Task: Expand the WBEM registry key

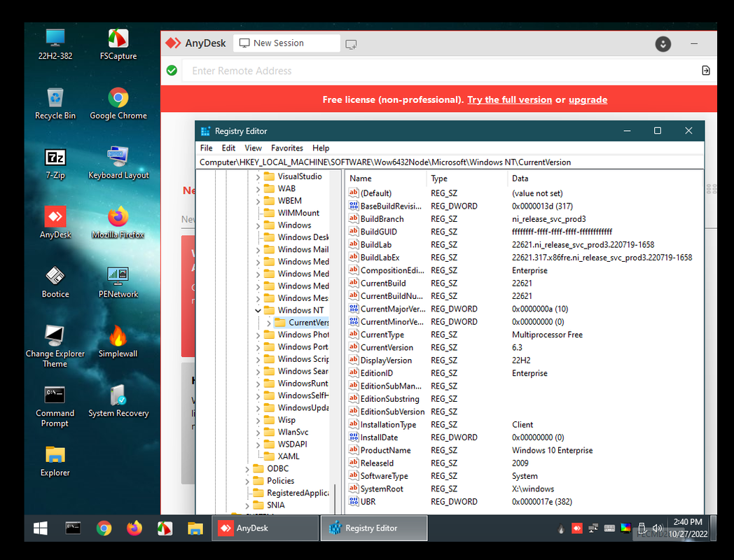Action: pyautogui.click(x=258, y=201)
